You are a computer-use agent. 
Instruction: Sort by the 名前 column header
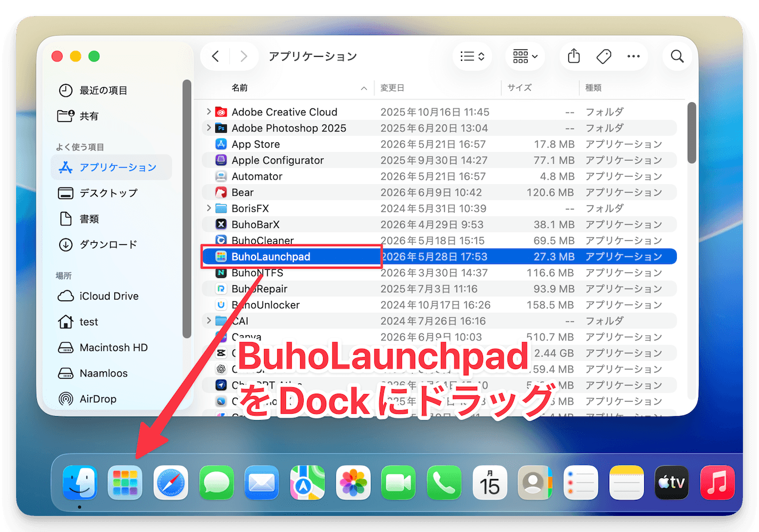[240, 88]
